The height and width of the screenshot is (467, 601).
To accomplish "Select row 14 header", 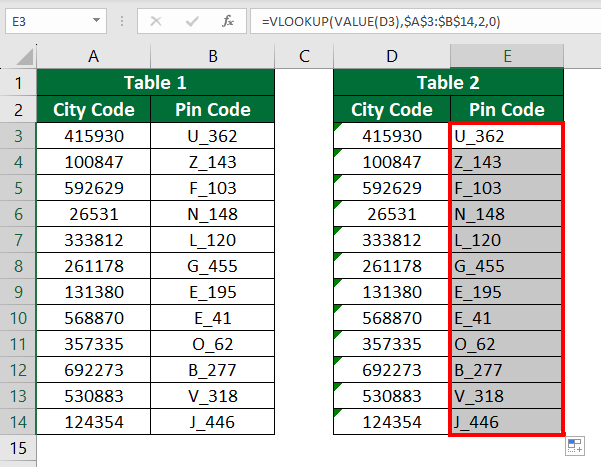I will [18, 422].
